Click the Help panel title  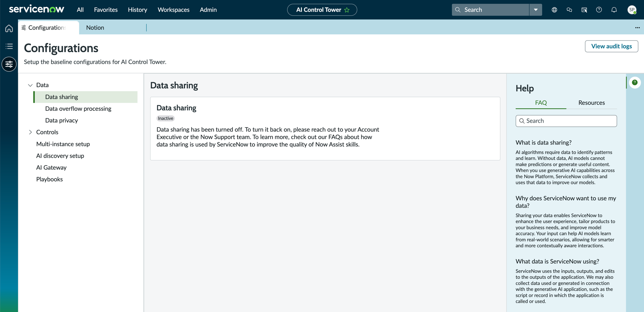525,88
